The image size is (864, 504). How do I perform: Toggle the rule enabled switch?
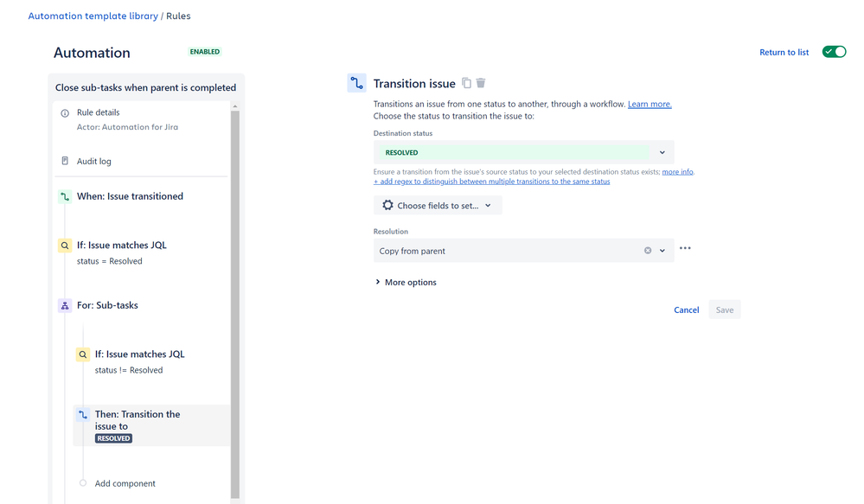834,52
